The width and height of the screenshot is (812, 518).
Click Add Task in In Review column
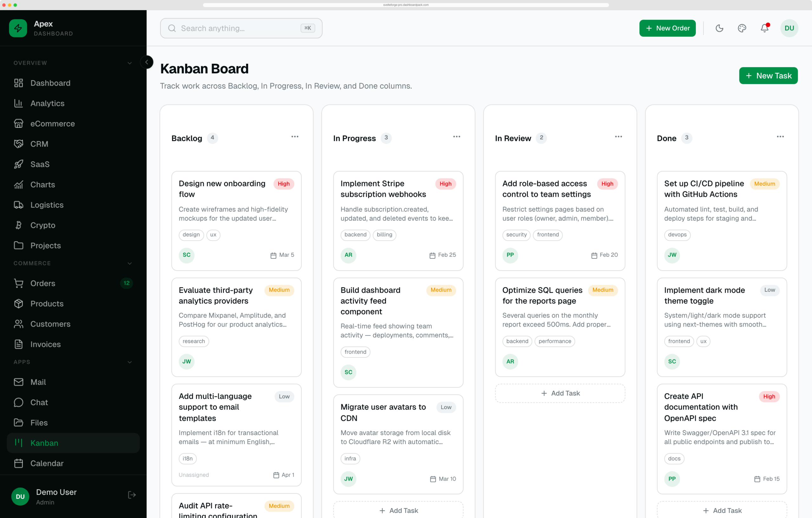(560, 393)
